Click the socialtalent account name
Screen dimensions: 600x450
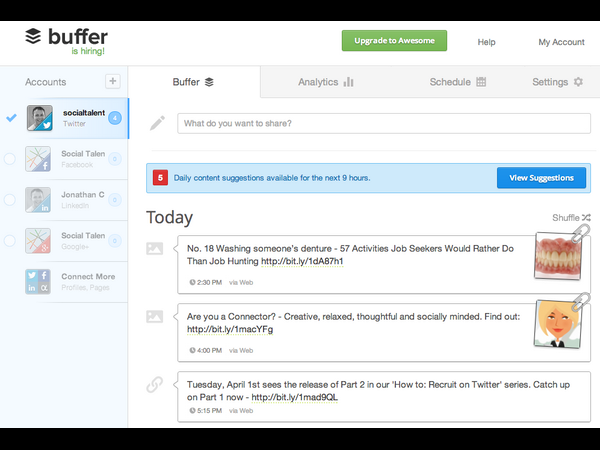[x=84, y=113]
